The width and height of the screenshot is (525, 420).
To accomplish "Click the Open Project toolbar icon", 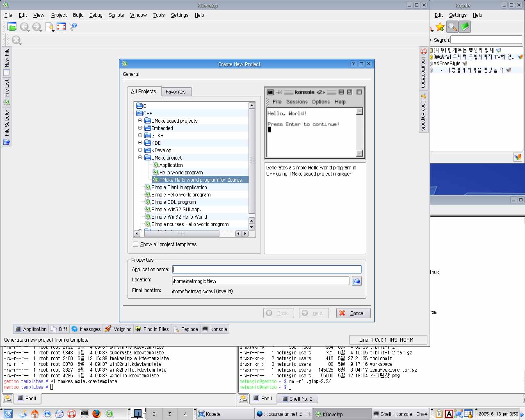I will (12, 27).
